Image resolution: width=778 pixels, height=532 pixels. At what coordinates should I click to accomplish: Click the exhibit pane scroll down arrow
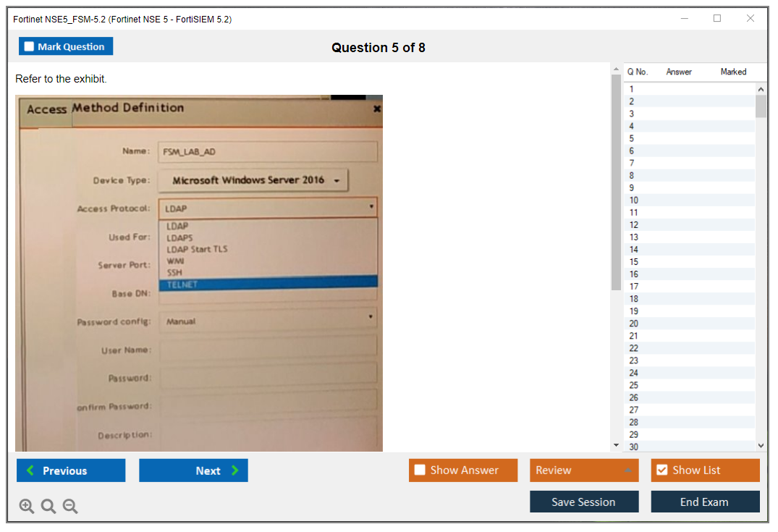(616, 445)
